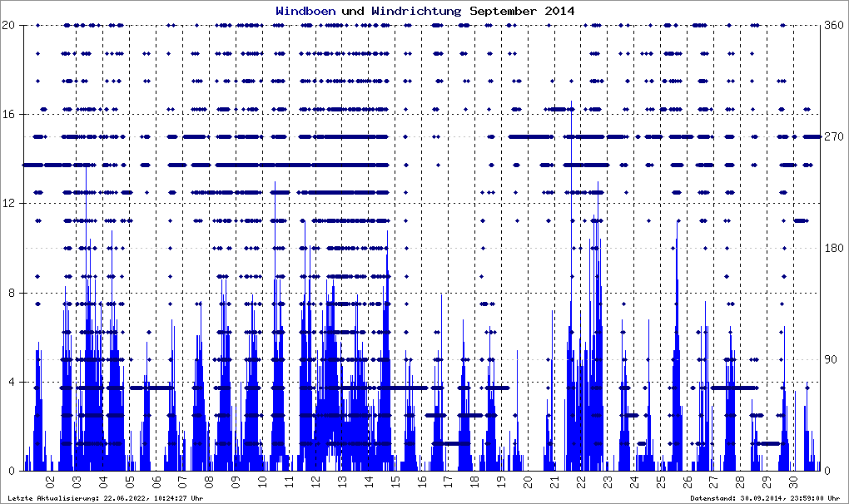Click the x-axis day label '28'
The image size is (849, 504).
[740, 482]
